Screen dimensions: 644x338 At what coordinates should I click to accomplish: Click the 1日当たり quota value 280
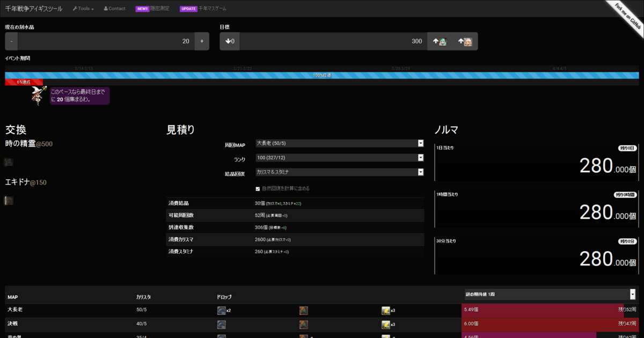click(x=608, y=166)
